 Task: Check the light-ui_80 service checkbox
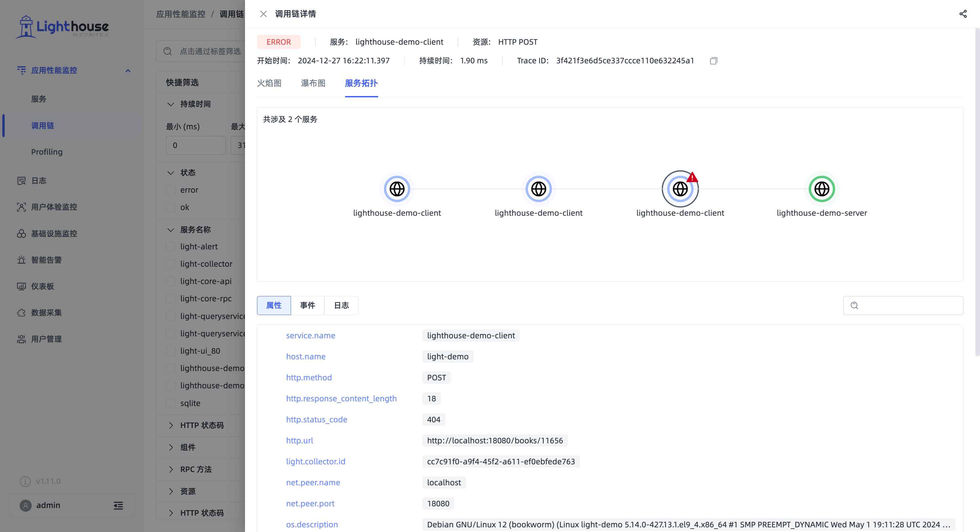pyautogui.click(x=171, y=351)
